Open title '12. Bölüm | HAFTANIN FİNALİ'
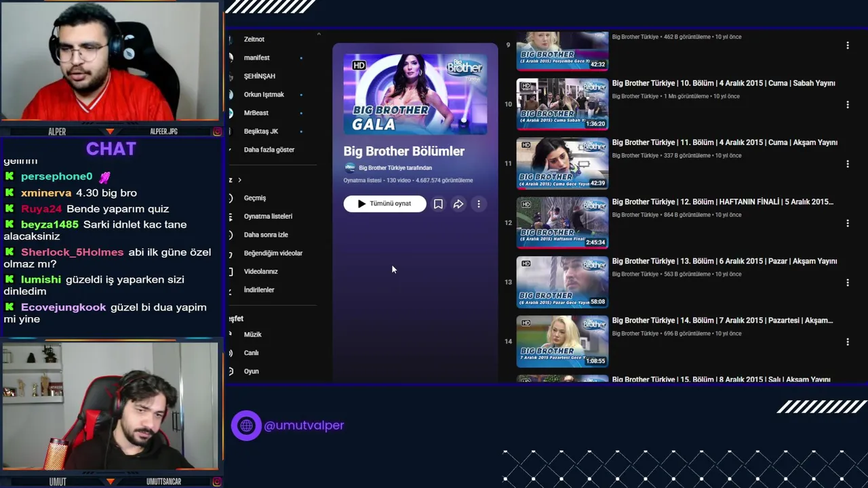 [x=723, y=202]
